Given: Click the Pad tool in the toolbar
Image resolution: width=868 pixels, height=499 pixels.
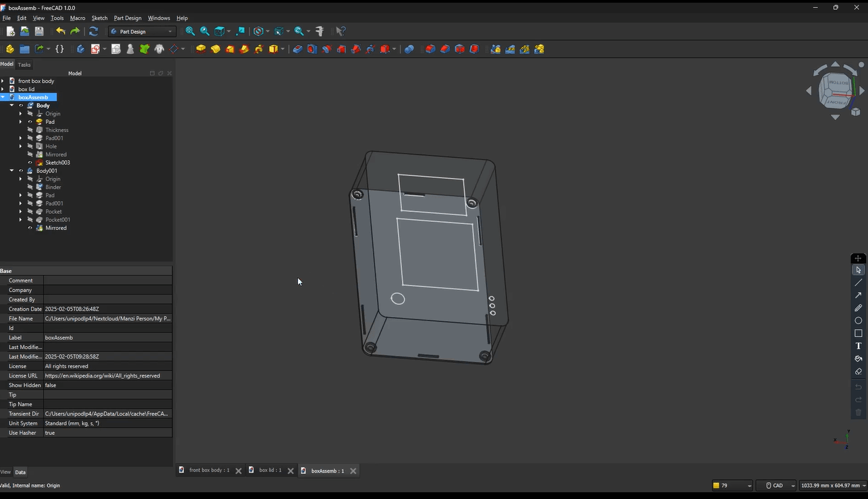Looking at the screenshot, I should [x=201, y=49].
